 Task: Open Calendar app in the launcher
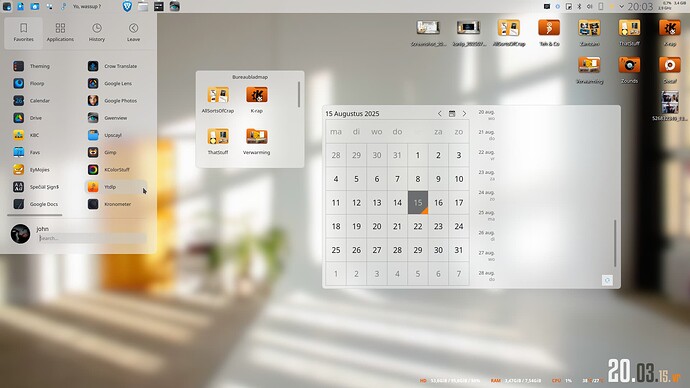coord(40,101)
